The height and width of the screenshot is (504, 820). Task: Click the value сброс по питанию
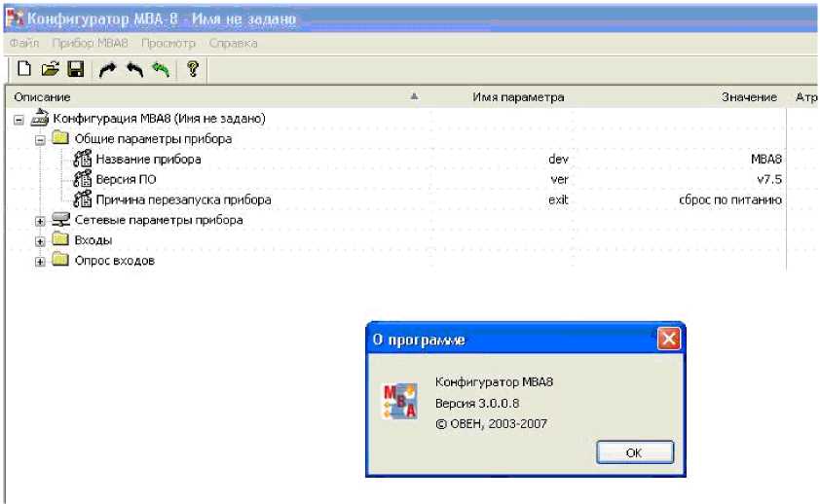click(x=730, y=199)
